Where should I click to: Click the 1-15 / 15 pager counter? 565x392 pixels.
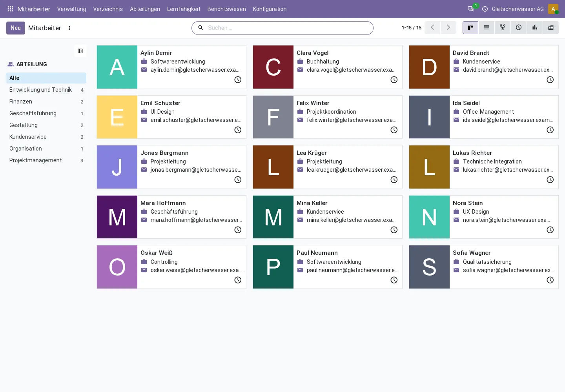(x=411, y=28)
